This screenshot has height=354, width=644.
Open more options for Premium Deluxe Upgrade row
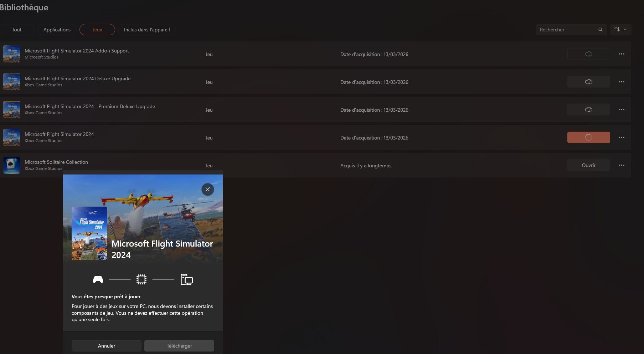coord(622,110)
